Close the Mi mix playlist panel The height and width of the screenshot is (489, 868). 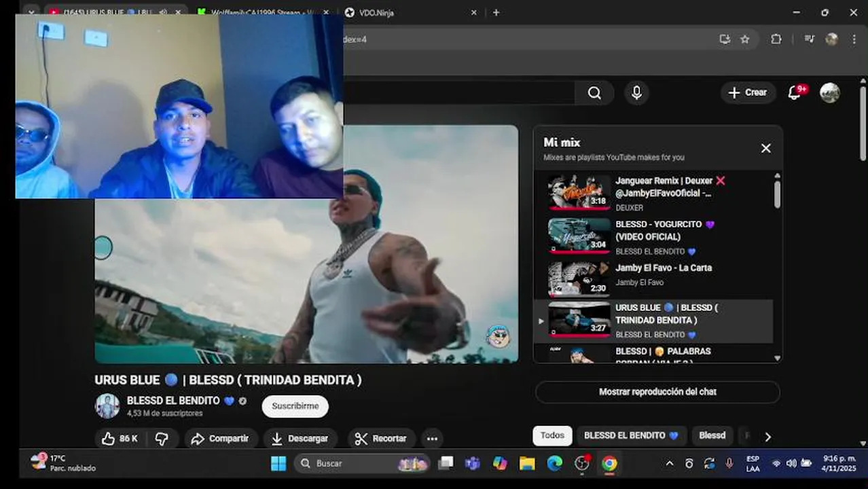point(765,148)
